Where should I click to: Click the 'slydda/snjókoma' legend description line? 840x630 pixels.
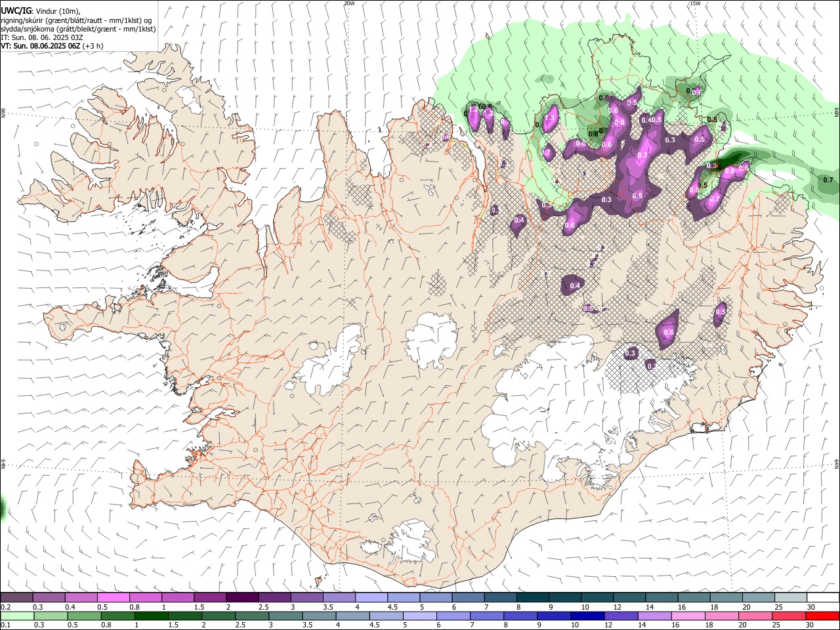click(78, 29)
